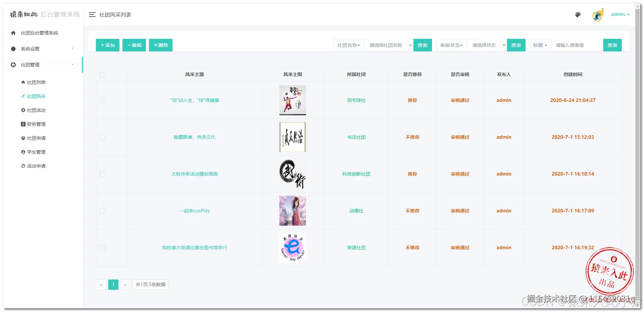Open the 审核状态 filter dropdown

pyautogui.click(x=451, y=45)
